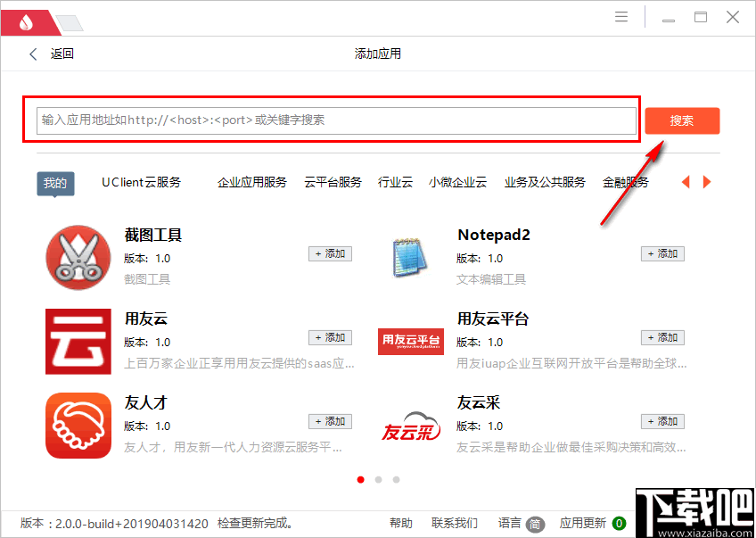Click the 友云采 cloud logo icon
The width and height of the screenshot is (756, 538).
[410, 425]
